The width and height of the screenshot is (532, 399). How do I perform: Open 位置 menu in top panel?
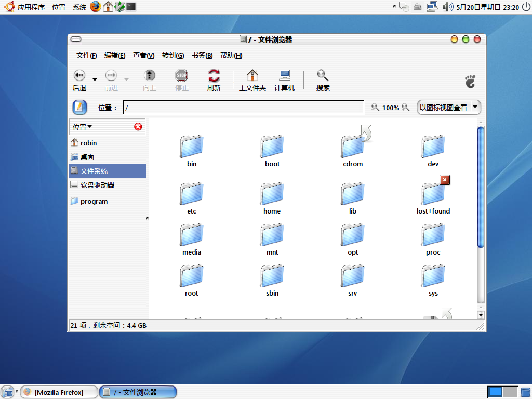(x=59, y=7)
